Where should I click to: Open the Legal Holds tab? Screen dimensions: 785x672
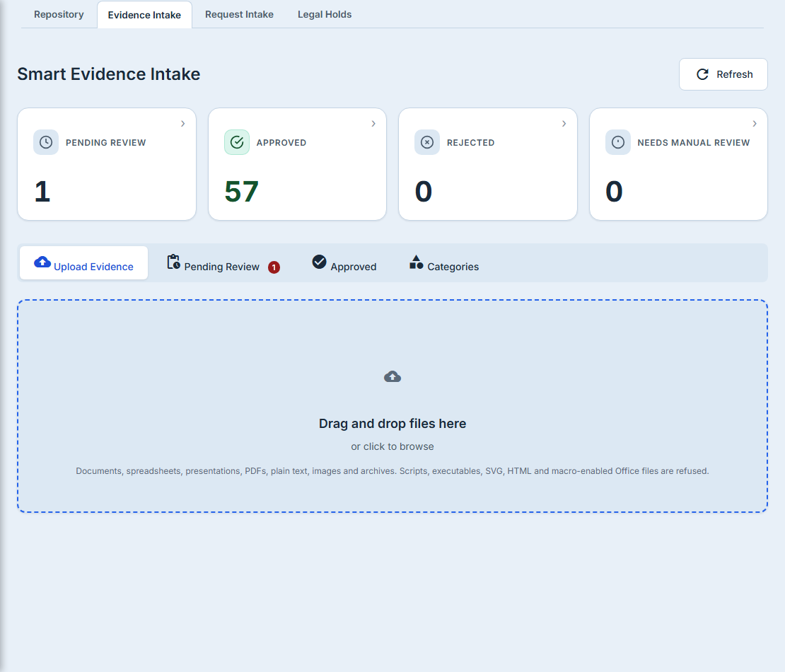[325, 15]
